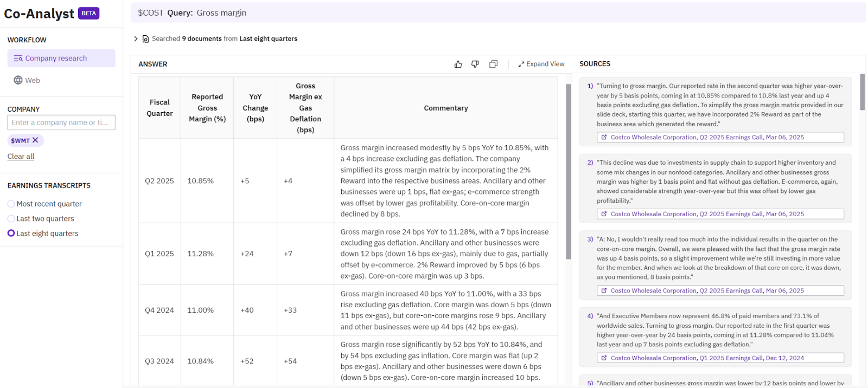Open second source Costco Q2 2025 Earnings Call link

coord(707,214)
